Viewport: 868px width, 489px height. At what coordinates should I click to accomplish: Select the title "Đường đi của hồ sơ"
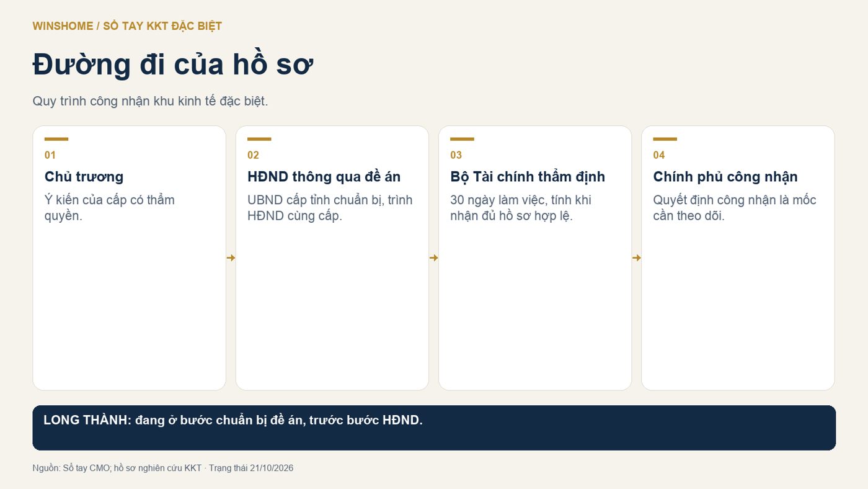(x=173, y=64)
